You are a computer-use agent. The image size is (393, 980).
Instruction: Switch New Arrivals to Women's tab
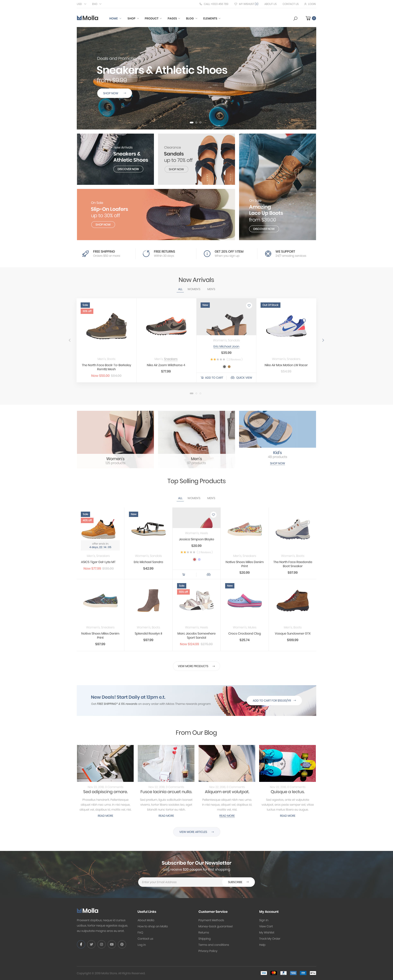tap(194, 289)
